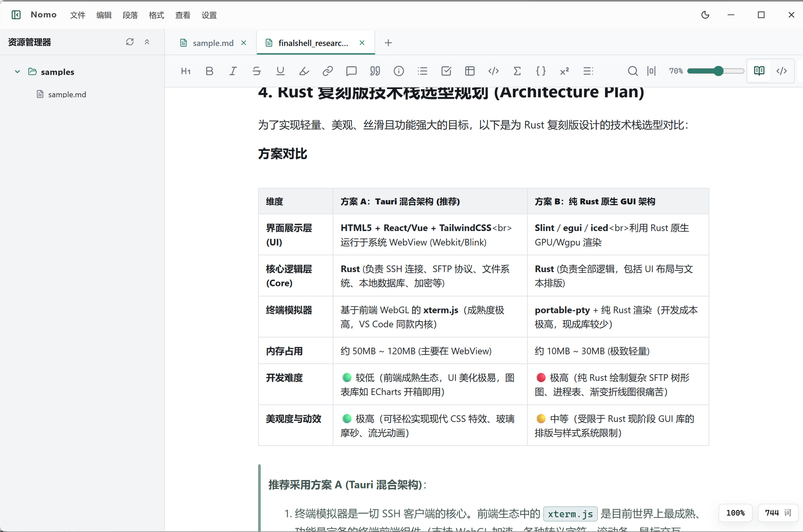Insert a comment with the speech bubble icon
Screen dimensions: 803x532
click(351, 71)
